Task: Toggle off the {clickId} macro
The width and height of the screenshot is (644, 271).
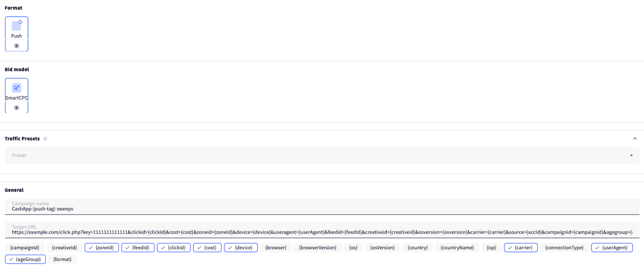Action: tap(174, 248)
